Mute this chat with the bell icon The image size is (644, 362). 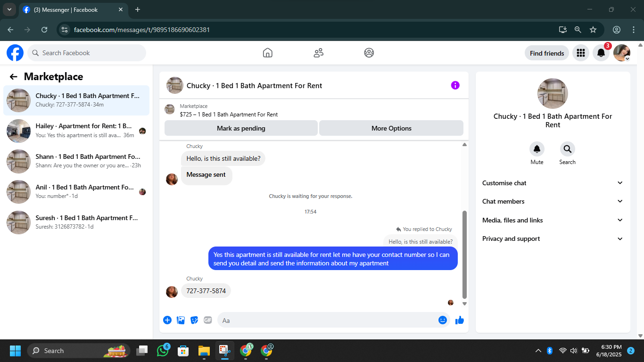537,149
